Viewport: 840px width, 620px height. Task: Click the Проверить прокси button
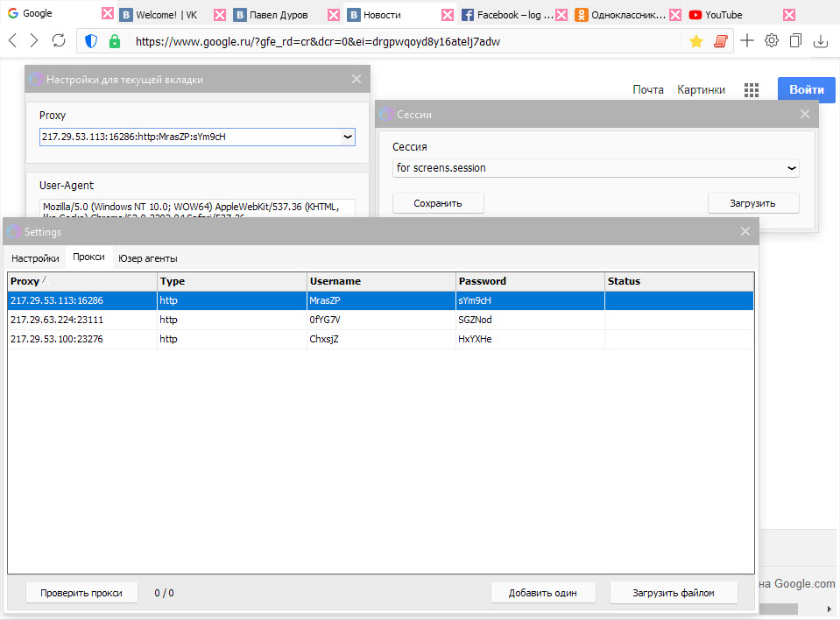(x=81, y=593)
